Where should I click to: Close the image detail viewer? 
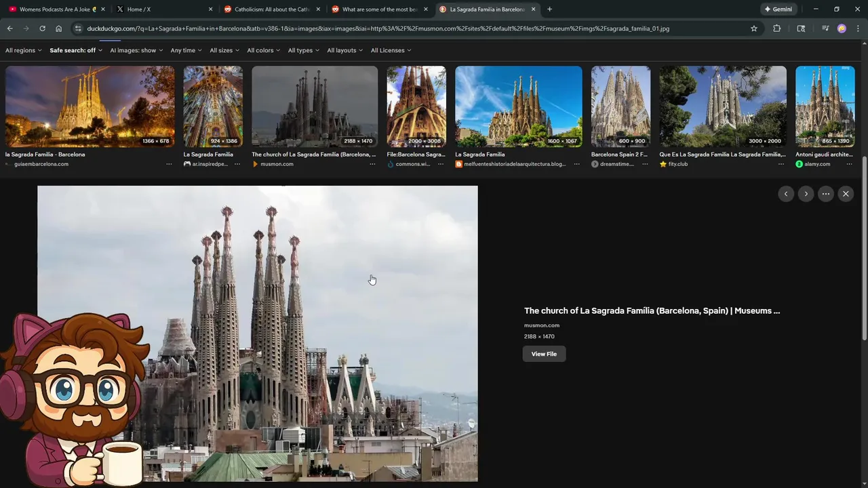click(x=846, y=194)
